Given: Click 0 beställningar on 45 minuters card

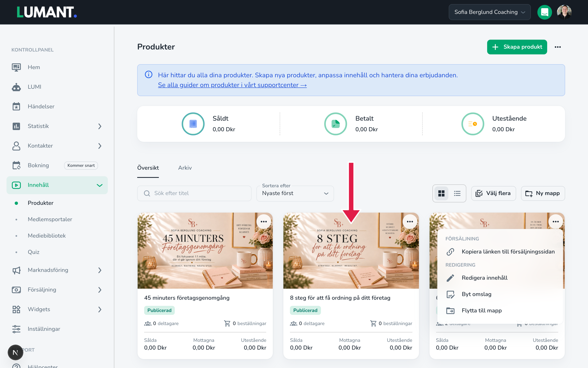Looking at the screenshot, I should pyautogui.click(x=245, y=323).
